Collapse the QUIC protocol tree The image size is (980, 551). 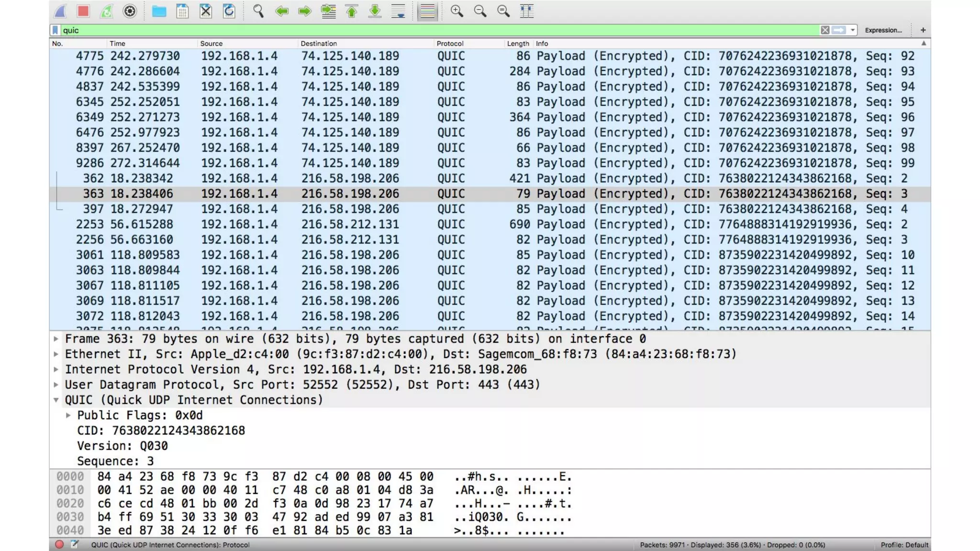tap(56, 400)
